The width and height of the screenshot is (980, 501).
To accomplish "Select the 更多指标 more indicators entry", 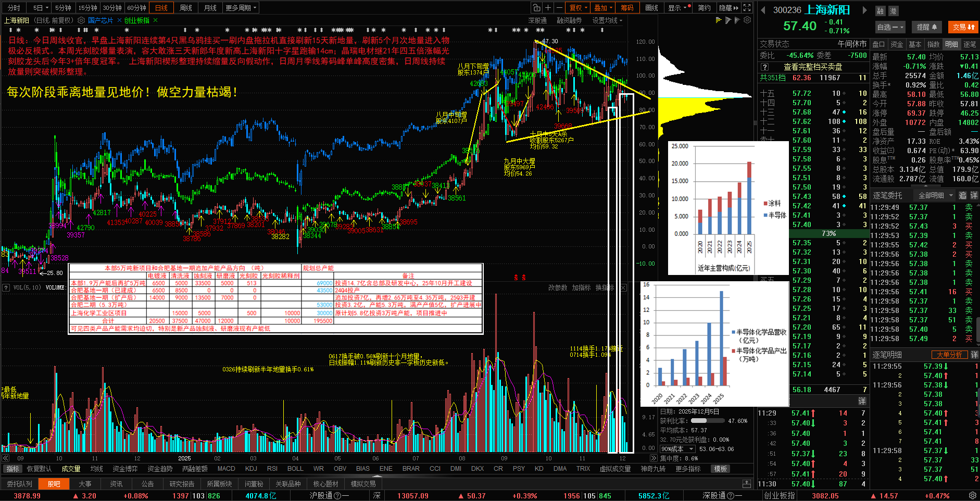I will [688, 469].
